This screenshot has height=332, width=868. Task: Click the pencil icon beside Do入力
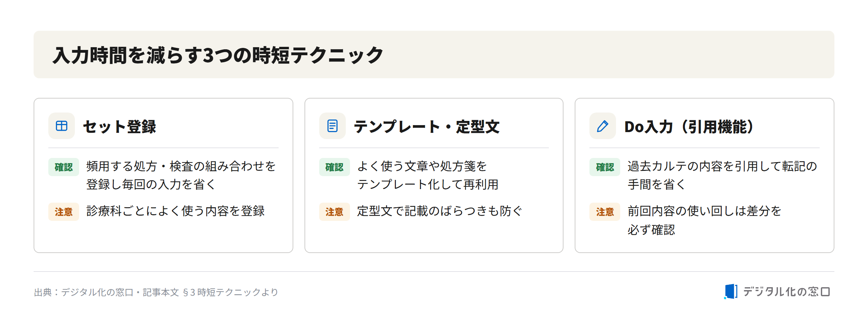point(602,126)
